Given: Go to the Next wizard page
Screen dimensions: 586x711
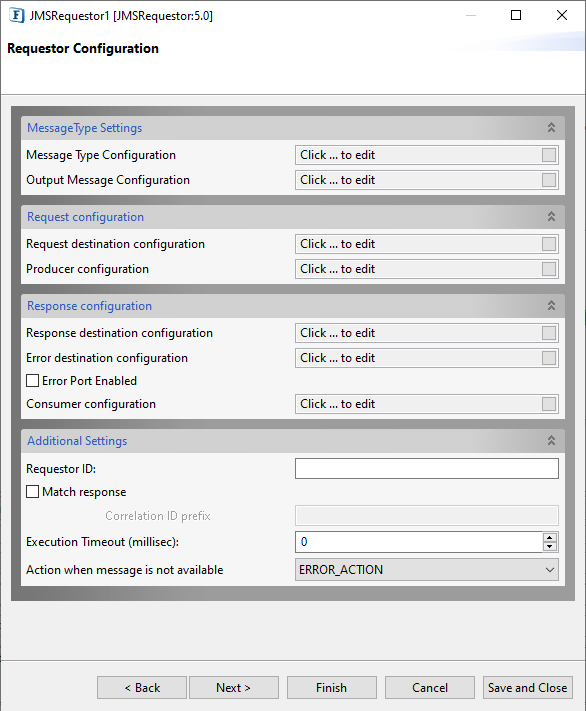Looking at the screenshot, I should pos(234,687).
